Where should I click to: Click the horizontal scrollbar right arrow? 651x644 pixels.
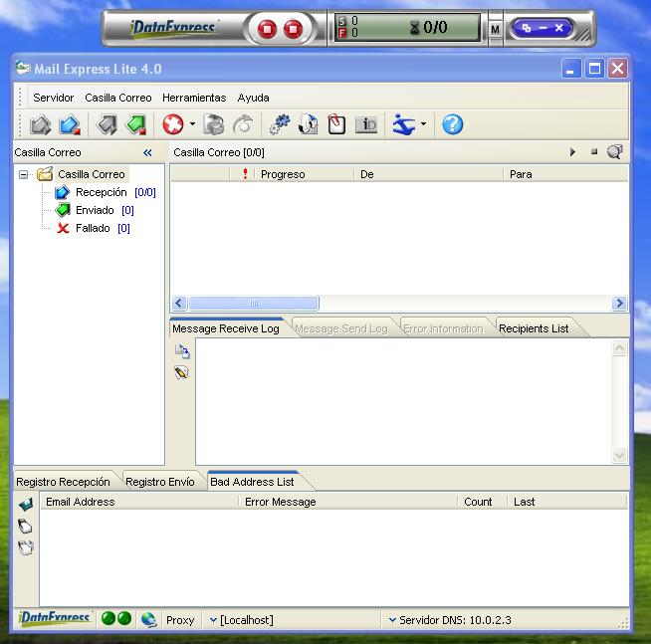[619, 304]
